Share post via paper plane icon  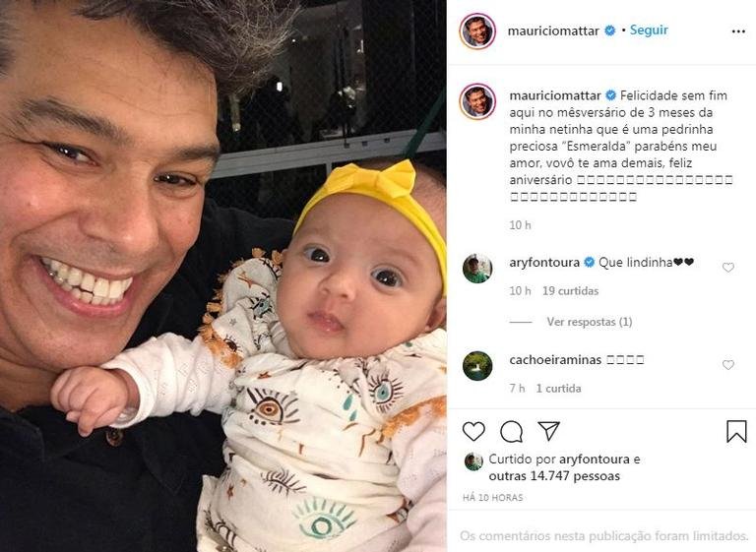click(x=548, y=431)
